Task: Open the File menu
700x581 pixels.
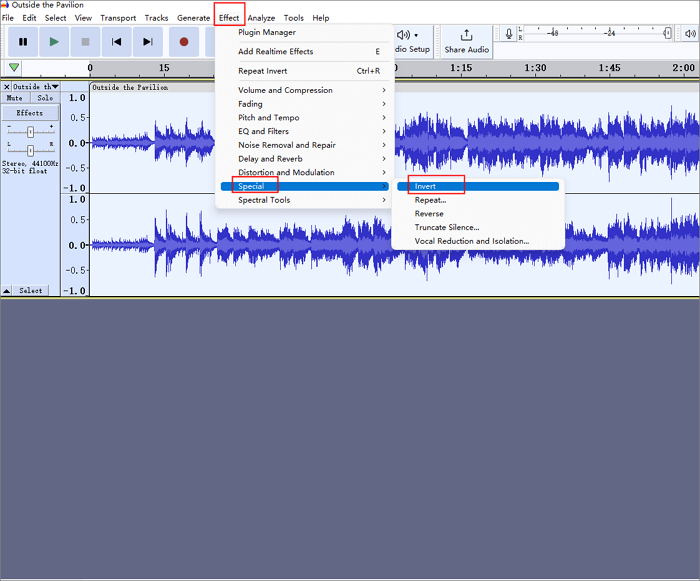Action: pyautogui.click(x=8, y=18)
